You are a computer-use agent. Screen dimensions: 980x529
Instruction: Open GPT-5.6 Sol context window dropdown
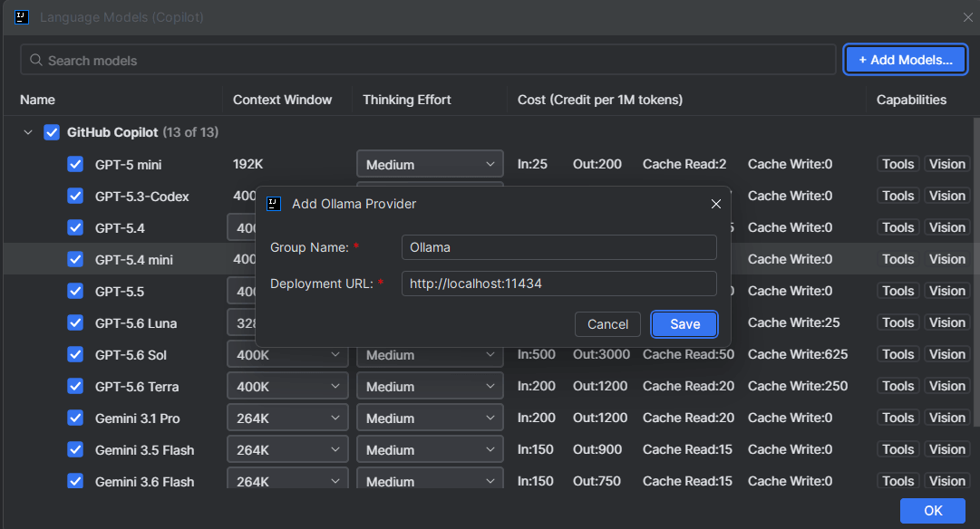coord(287,355)
